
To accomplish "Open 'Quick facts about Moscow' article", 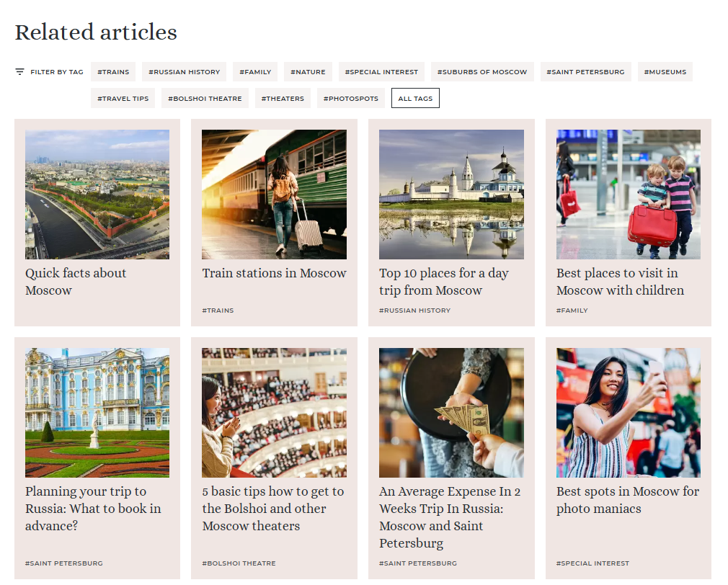I will [x=76, y=282].
